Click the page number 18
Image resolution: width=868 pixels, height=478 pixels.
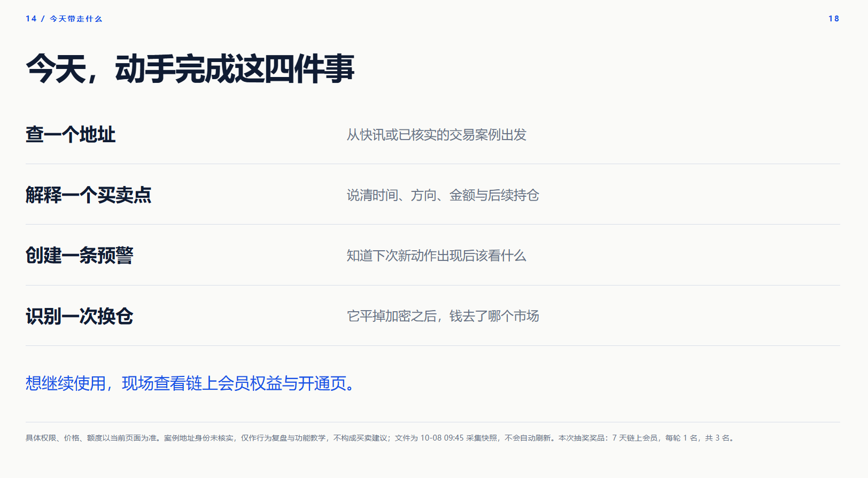(834, 19)
